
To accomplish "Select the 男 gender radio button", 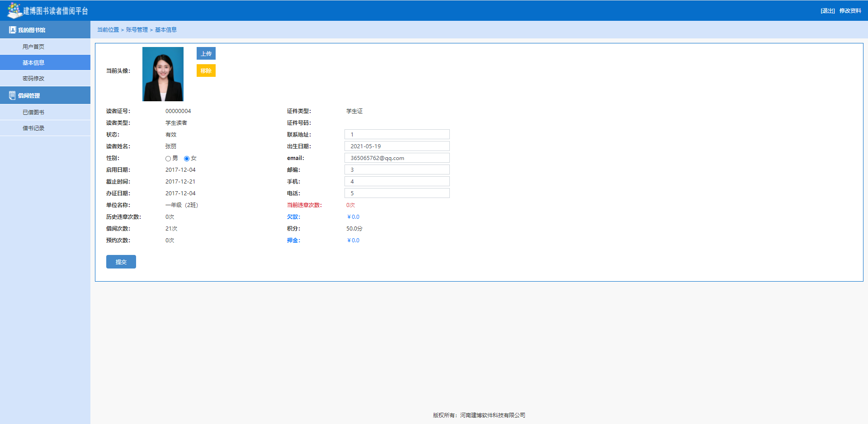I will pyautogui.click(x=168, y=159).
